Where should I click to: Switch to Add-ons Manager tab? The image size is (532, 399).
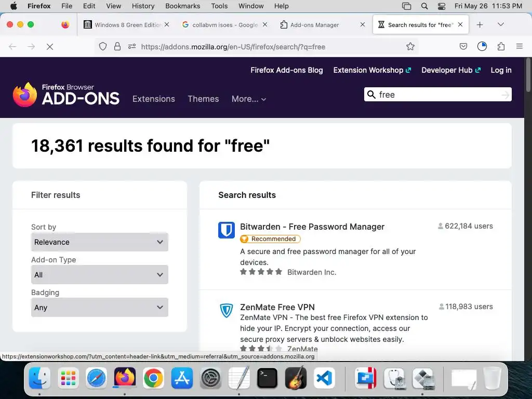click(314, 24)
